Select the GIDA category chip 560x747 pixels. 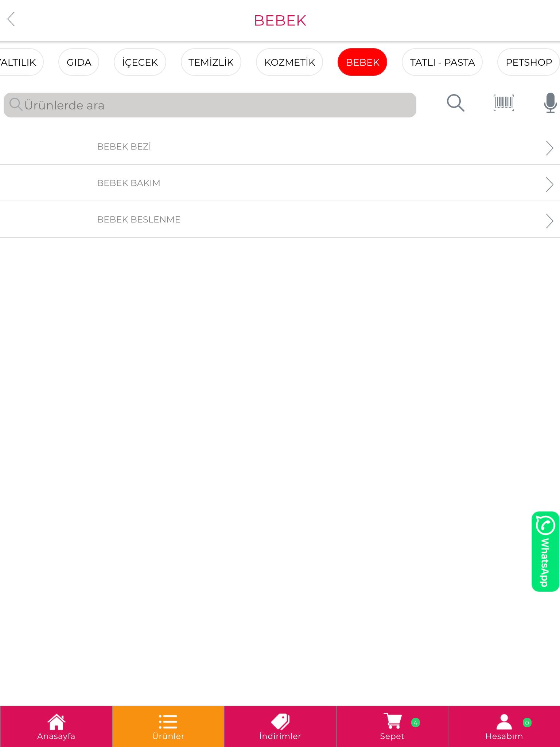pos(79,62)
